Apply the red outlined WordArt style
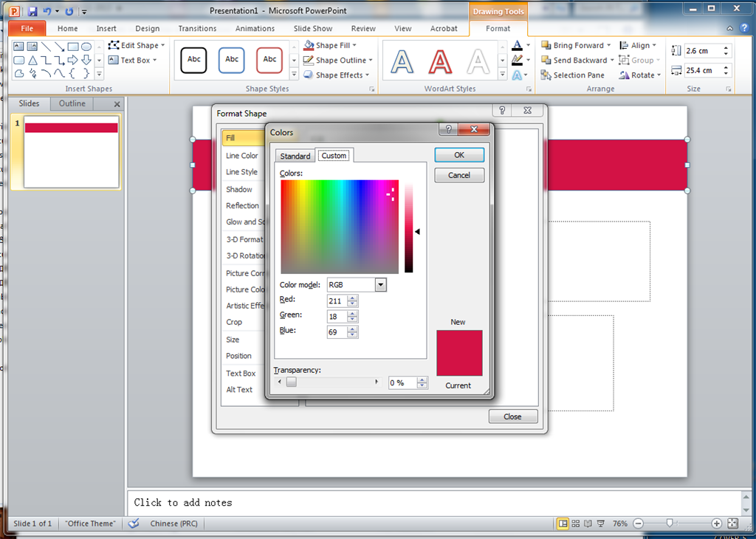This screenshot has width=756, height=539. tap(440, 61)
